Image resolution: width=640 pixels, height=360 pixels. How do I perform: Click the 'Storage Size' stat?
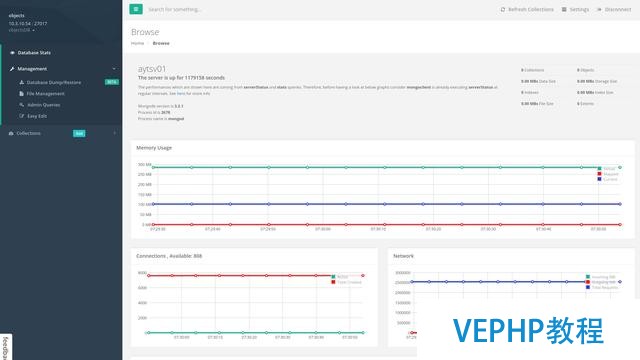597,81
